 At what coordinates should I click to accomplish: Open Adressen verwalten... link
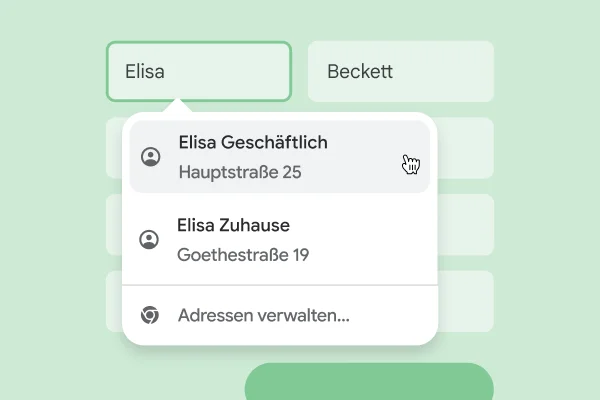tap(263, 316)
